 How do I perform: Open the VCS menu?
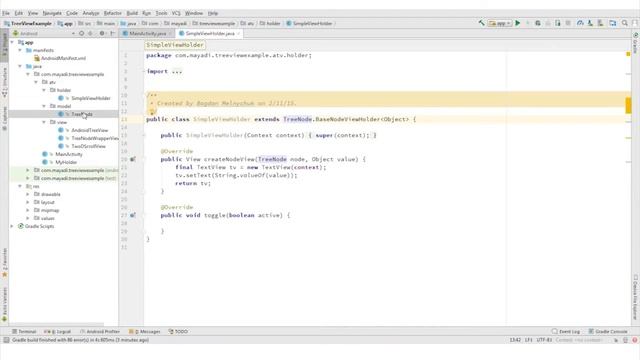(x=176, y=13)
